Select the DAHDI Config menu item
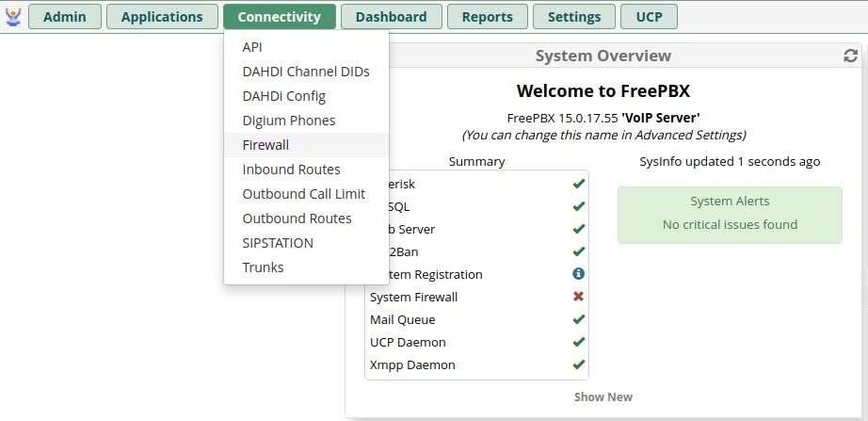Screen dimensions: 868x421 click(x=283, y=96)
